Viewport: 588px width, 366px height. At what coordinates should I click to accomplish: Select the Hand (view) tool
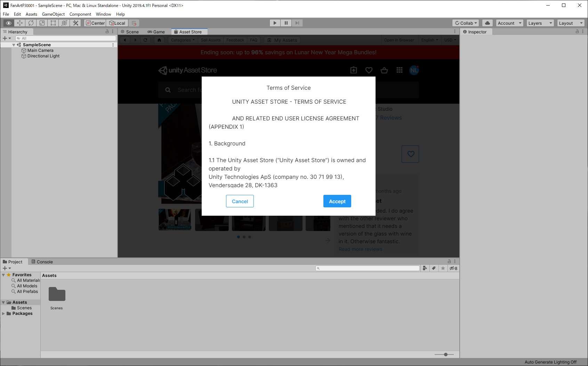coord(9,23)
